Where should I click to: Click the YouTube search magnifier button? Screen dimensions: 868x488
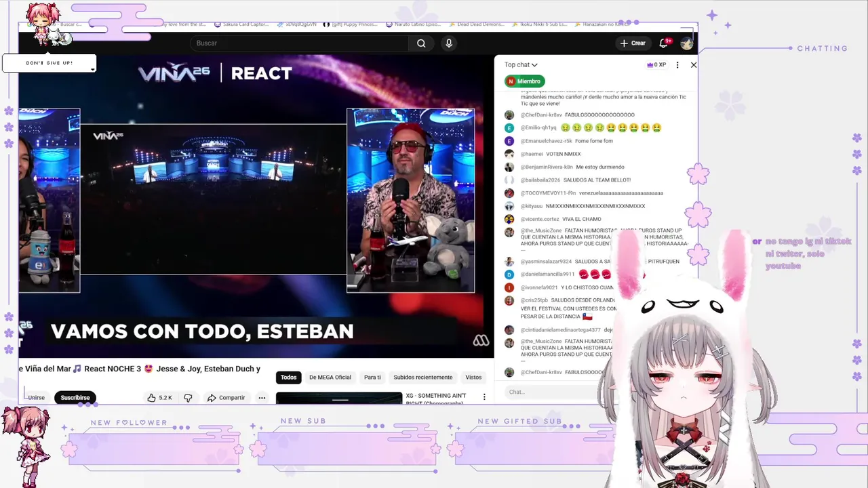tap(421, 43)
